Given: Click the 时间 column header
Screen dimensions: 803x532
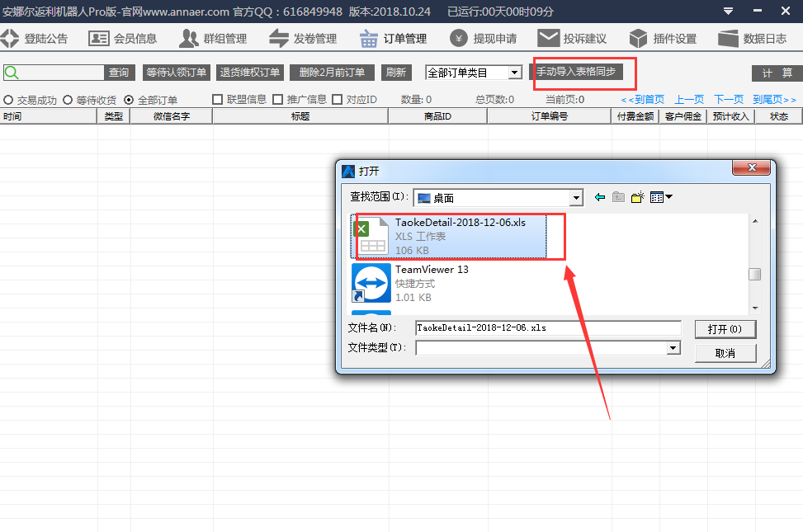Looking at the screenshot, I should tap(49, 117).
